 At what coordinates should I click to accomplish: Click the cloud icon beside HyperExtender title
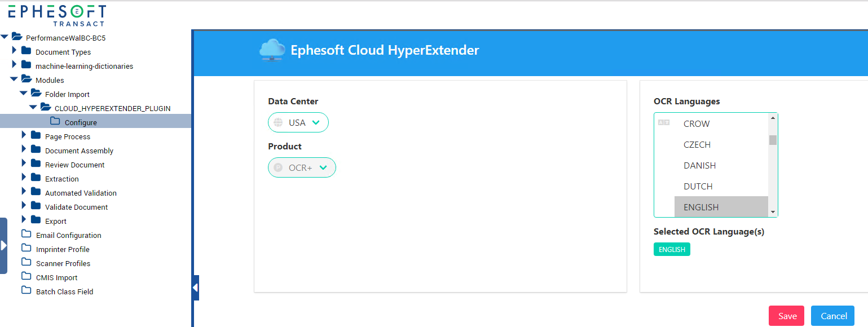(272, 50)
